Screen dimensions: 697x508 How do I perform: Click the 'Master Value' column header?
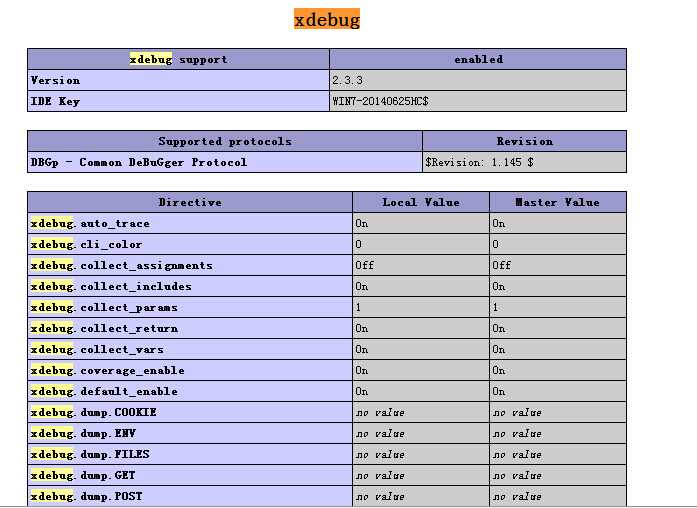558,202
